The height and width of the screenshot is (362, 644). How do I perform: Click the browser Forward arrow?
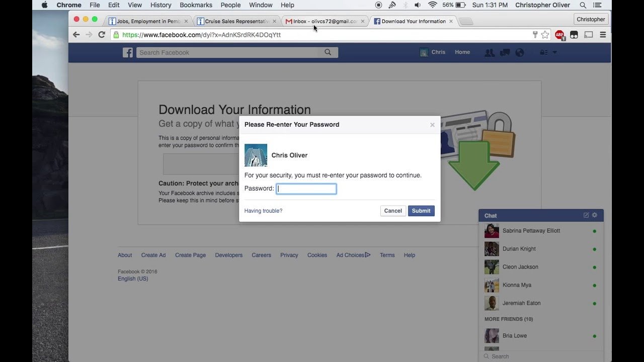point(89,35)
